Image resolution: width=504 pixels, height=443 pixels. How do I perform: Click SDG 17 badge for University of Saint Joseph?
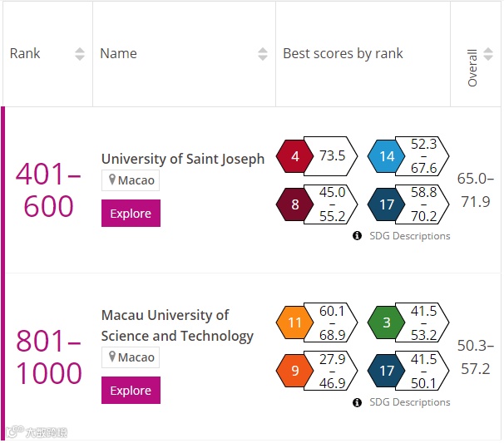click(x=387, y=203)
